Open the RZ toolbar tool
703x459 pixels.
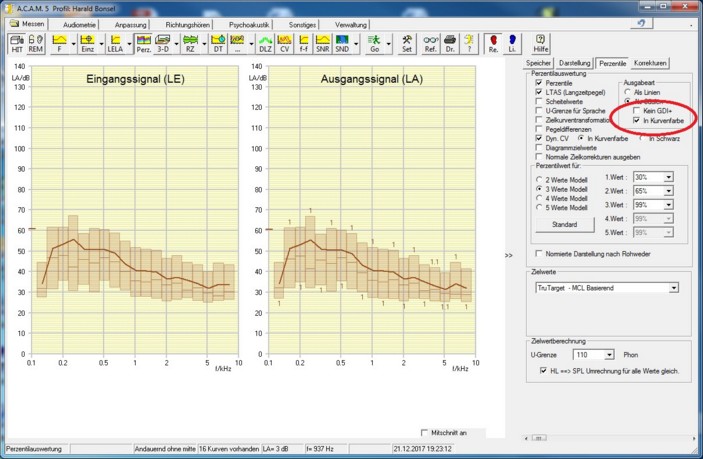point(191,44)
